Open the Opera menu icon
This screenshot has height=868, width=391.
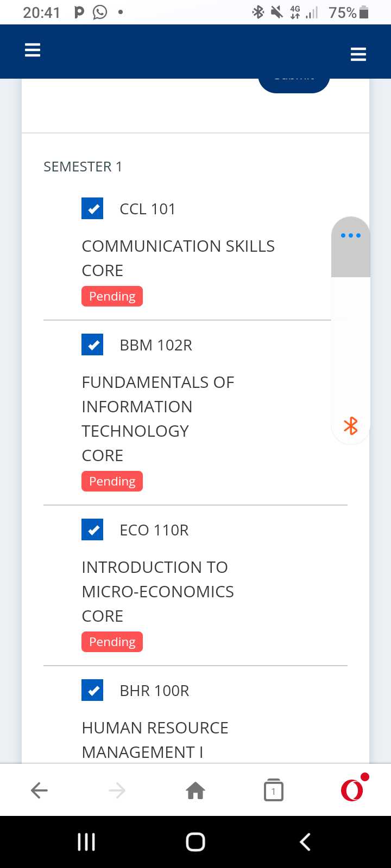tap(352, 790)
